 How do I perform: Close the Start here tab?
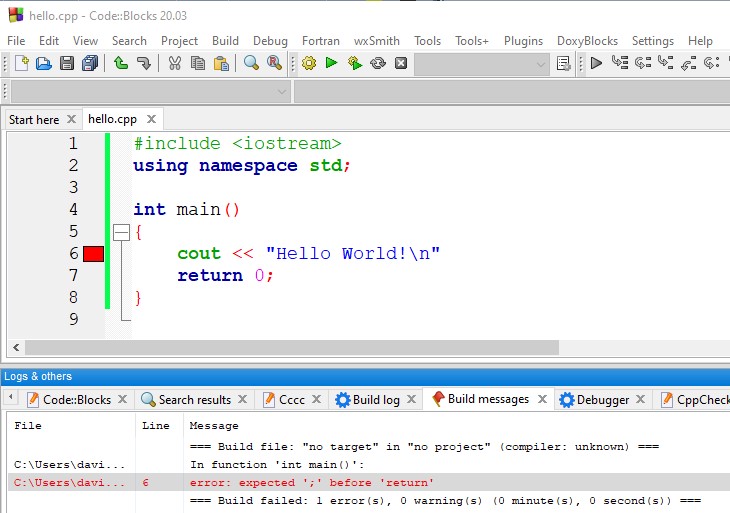[x=71, y=119]
